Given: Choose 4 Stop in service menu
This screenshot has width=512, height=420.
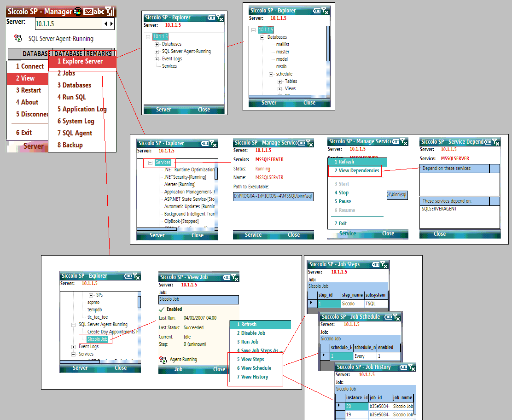Looking at the screenshot, I should click(x=341, y=192).
